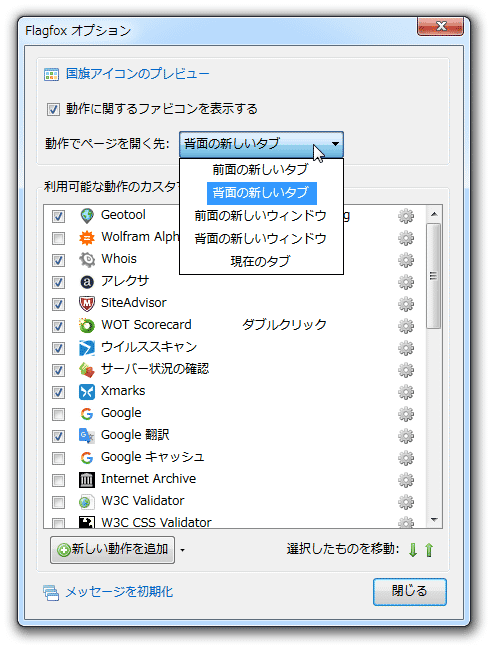Select 現在のタブ option
The image size is (492, 648).
[261, 261]
